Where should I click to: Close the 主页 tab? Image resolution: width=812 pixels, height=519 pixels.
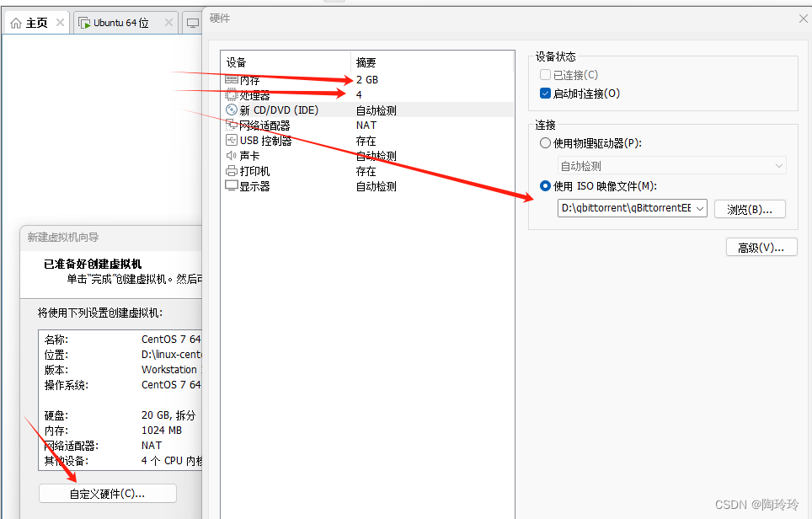(60, 22)
